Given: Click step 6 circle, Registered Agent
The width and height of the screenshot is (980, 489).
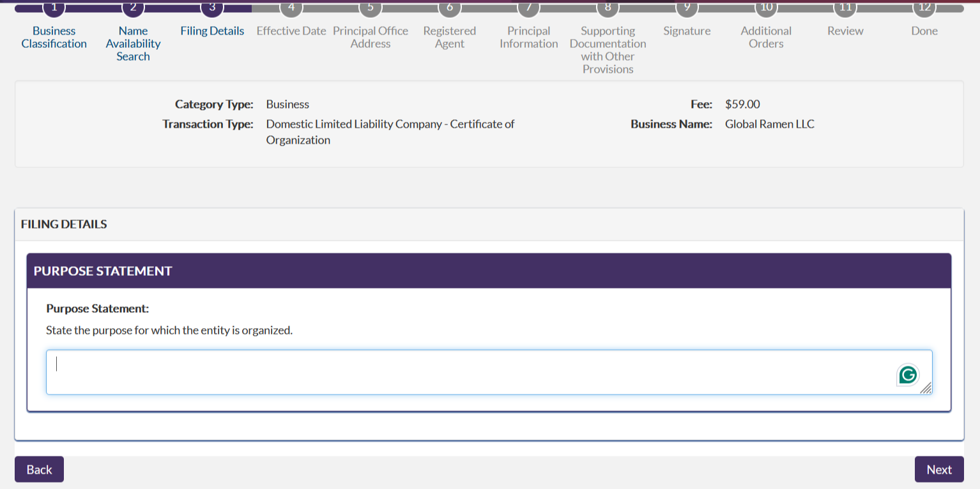Looking at the screenshot, I should point(450,7).
